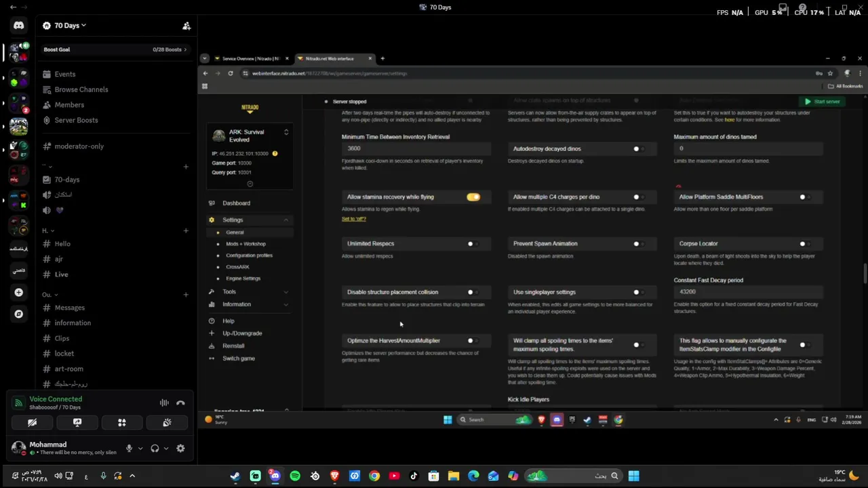Open Configuration profiles settings

tap(249, 256)
